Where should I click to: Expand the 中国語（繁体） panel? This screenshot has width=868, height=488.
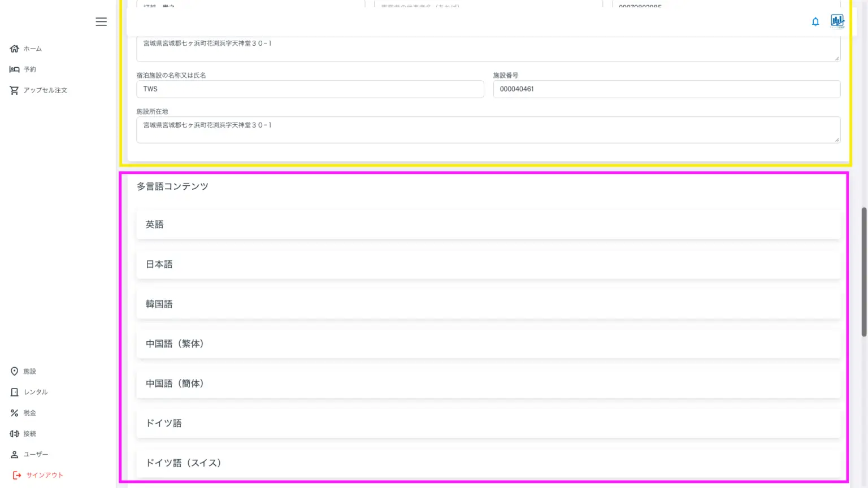click(488, 343)
